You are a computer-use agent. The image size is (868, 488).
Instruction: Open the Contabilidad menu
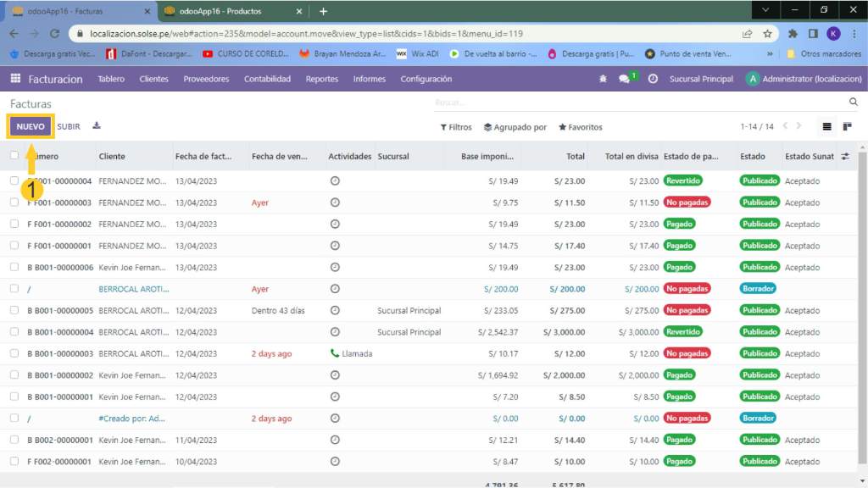point(267,79)
